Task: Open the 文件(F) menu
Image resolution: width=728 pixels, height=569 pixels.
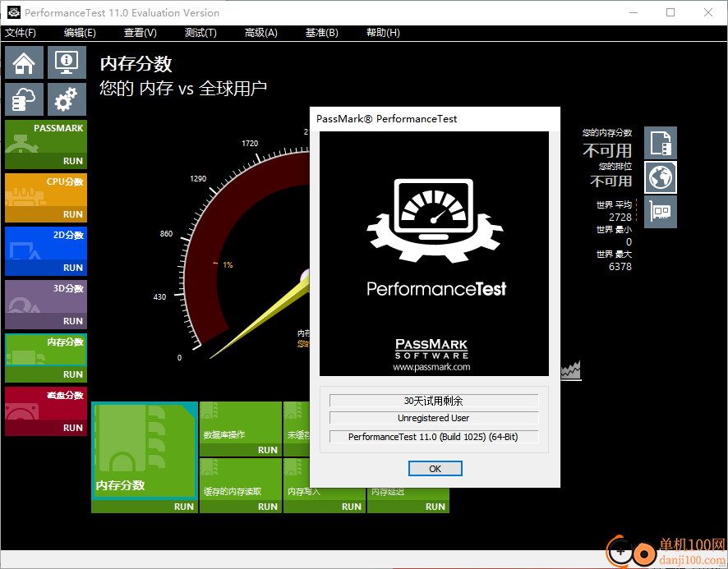Action: [x=21, y=33]
